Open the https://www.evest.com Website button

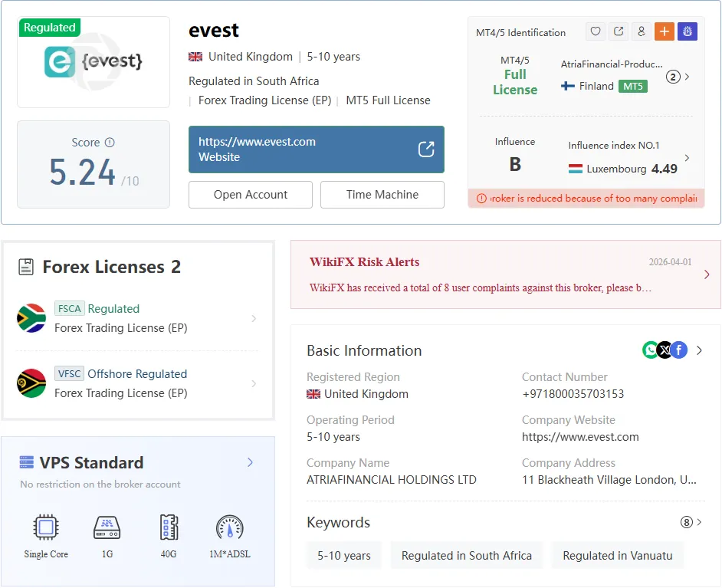pyautogui.click(x=317, y=149)
